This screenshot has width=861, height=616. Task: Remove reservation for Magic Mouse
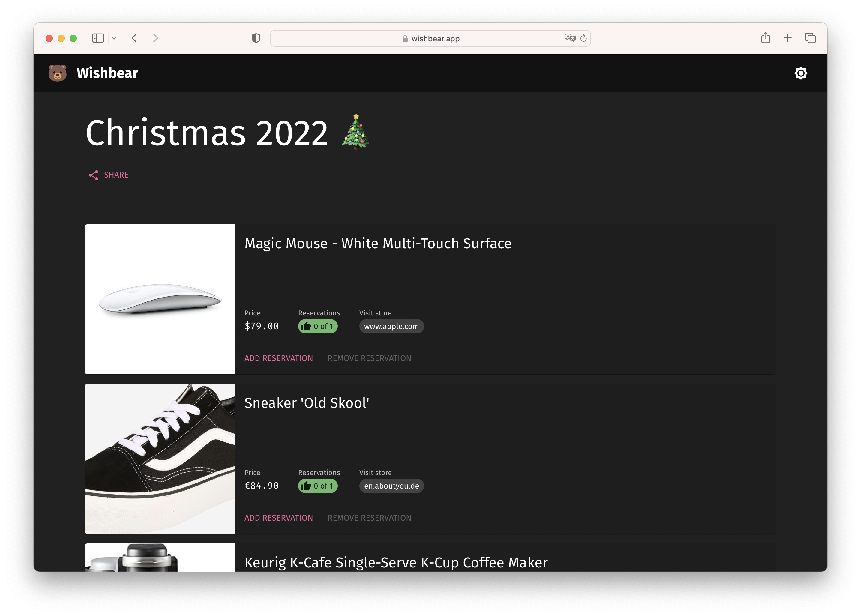[369, 358]
